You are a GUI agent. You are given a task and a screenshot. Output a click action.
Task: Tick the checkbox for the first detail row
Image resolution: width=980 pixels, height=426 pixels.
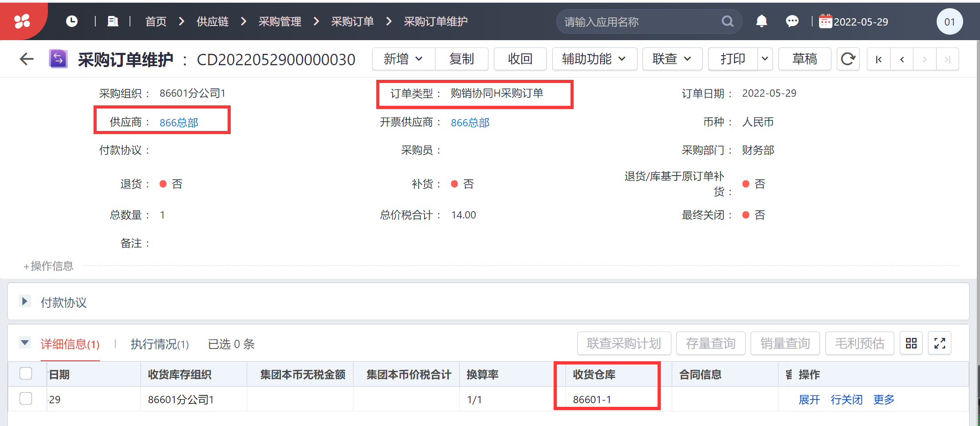(26, 399)
